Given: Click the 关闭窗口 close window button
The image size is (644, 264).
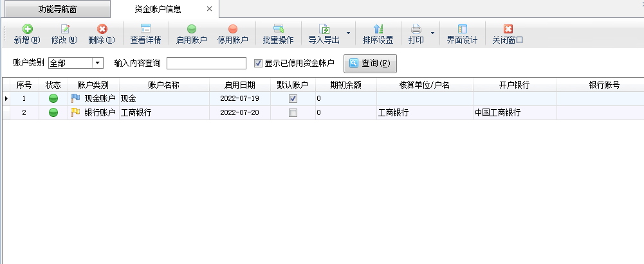Looking at the screenshot, I should [508, 30].
